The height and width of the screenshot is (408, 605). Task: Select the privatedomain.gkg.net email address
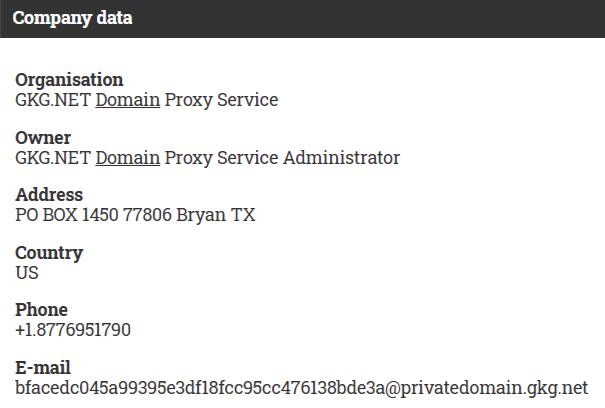coord(302,388)
